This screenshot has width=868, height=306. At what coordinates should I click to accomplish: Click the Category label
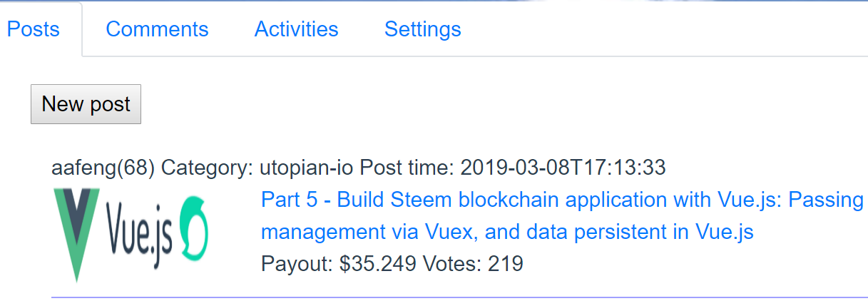[207, 168]
